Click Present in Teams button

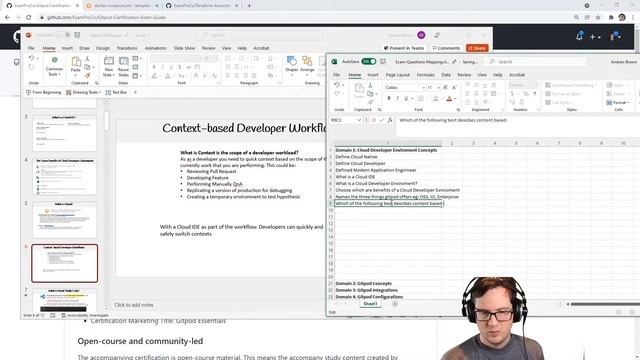click(404, 48)
